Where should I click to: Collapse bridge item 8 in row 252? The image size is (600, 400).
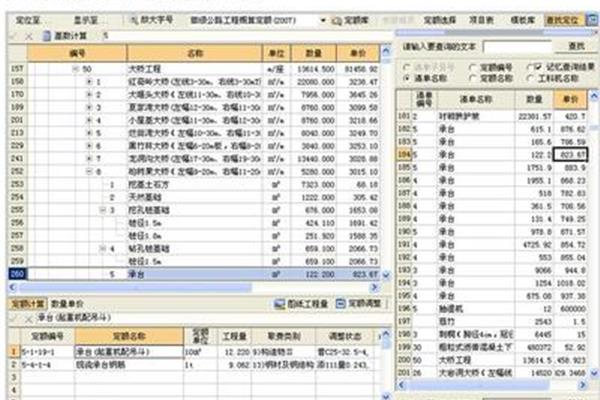[89, 171]
